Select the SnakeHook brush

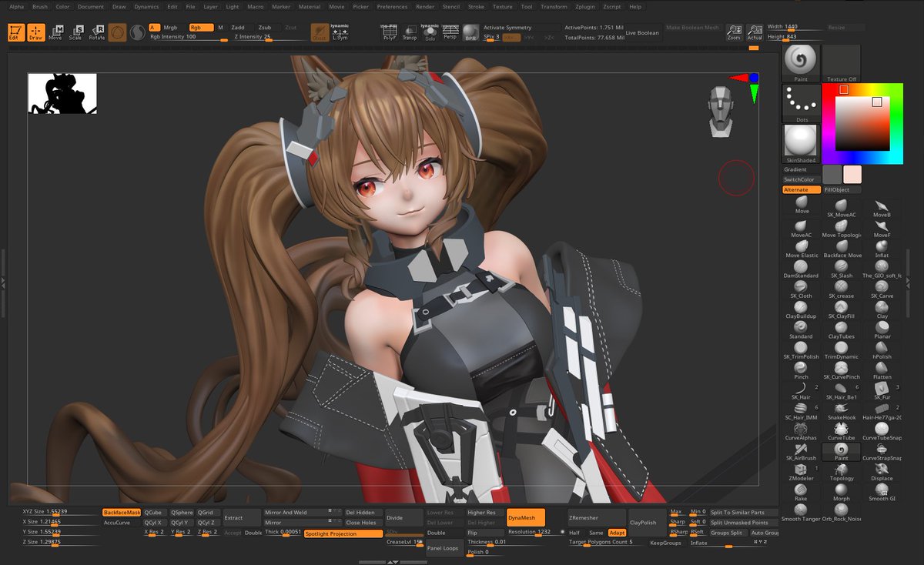(842, 412)
